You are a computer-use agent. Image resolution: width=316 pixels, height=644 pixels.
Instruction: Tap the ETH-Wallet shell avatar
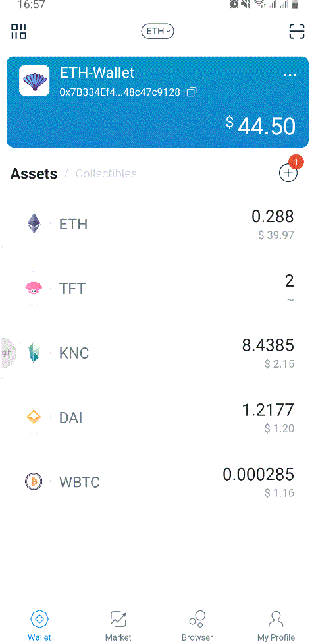[34, 80]
